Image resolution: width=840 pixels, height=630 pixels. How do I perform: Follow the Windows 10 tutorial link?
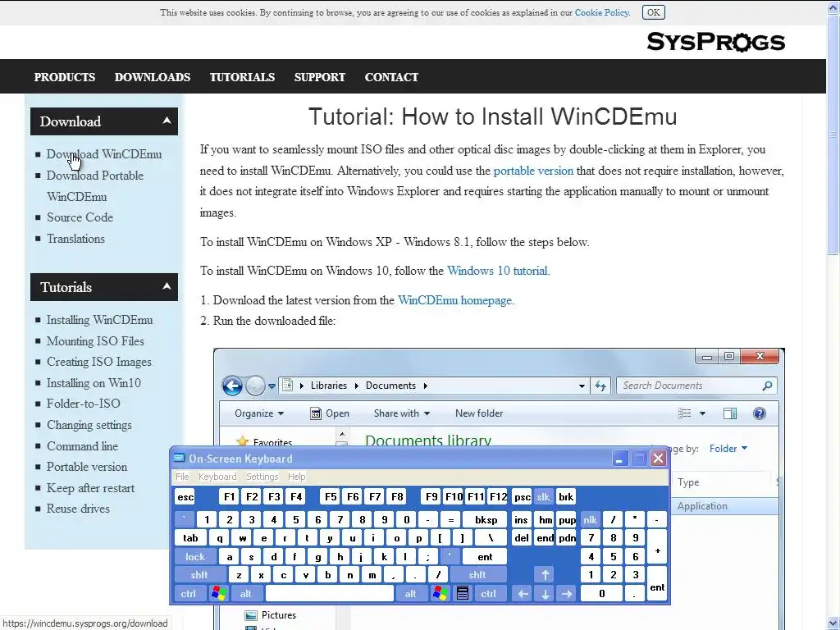[497, 271]
